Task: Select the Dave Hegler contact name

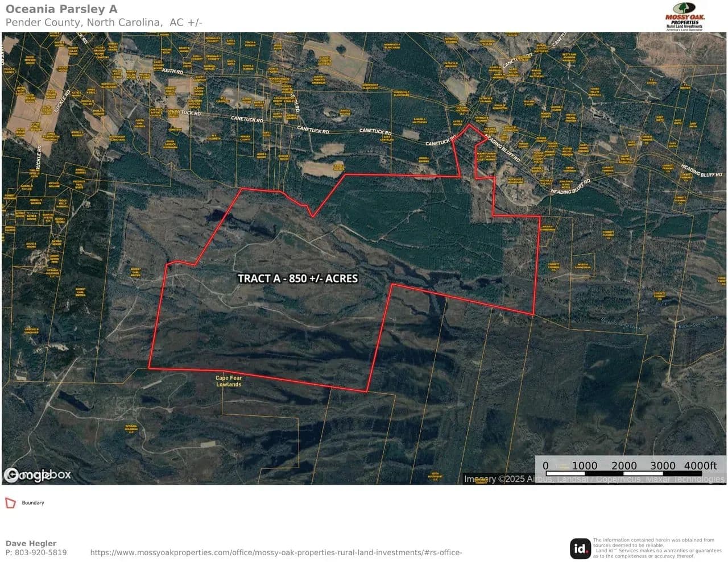Action: tap(31, 543)
